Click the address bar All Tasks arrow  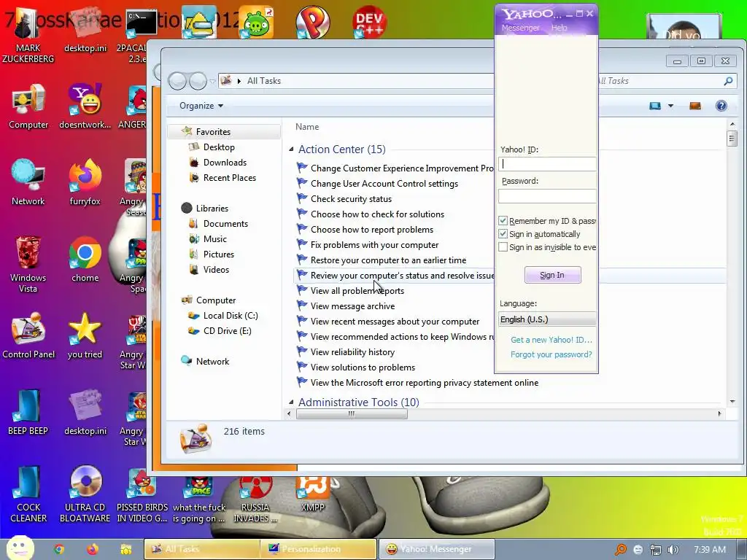[x=239, y=81]
